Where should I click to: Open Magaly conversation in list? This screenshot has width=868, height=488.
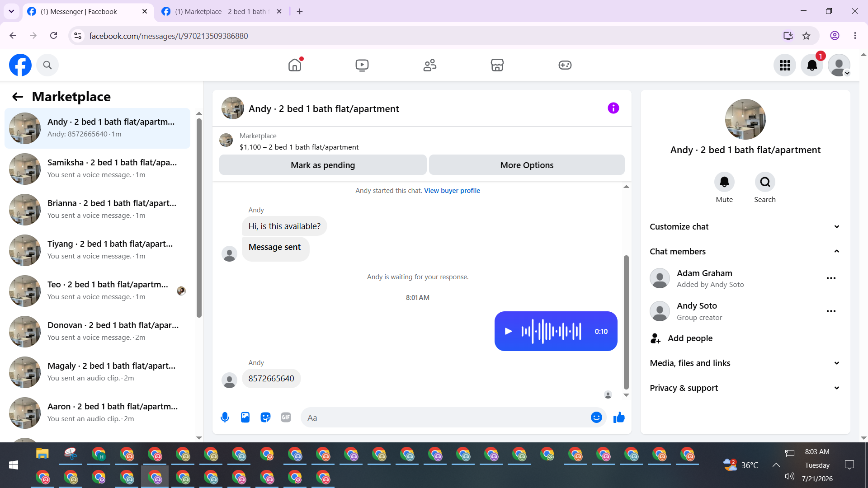(97, 372)
